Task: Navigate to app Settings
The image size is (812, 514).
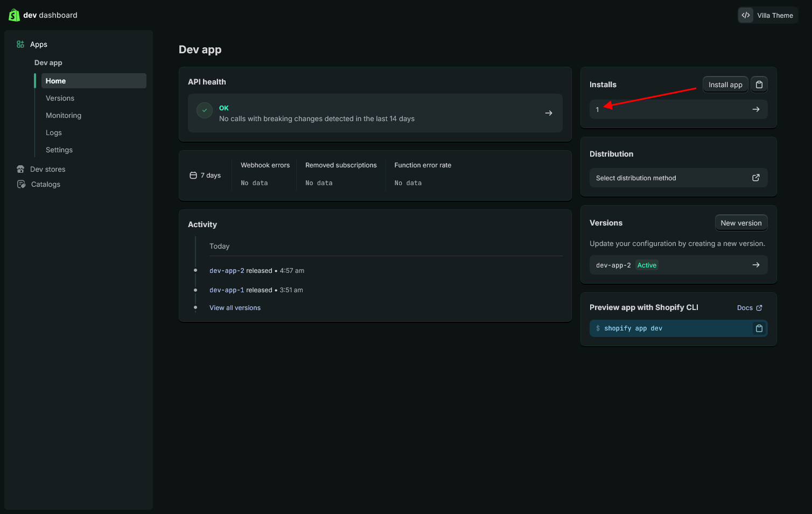Action: tap(59, 150)
